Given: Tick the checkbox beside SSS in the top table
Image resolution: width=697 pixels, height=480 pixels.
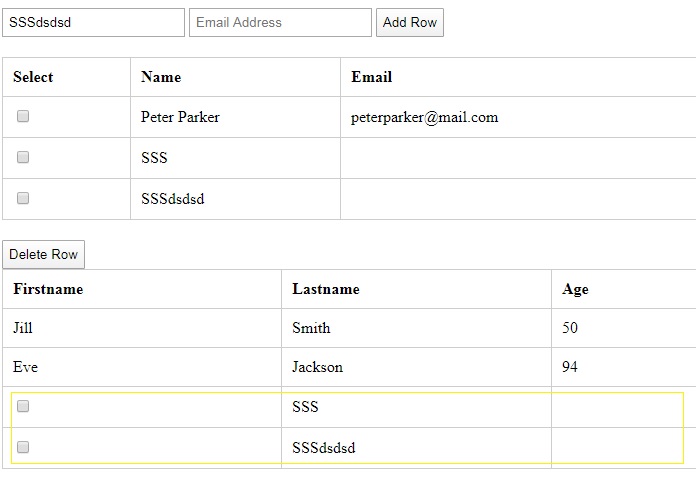Looking at the screenshot, I should (x=23, y=157).
